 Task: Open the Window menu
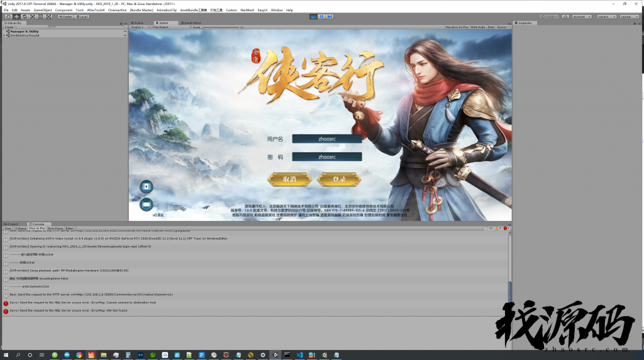(277, 10)
